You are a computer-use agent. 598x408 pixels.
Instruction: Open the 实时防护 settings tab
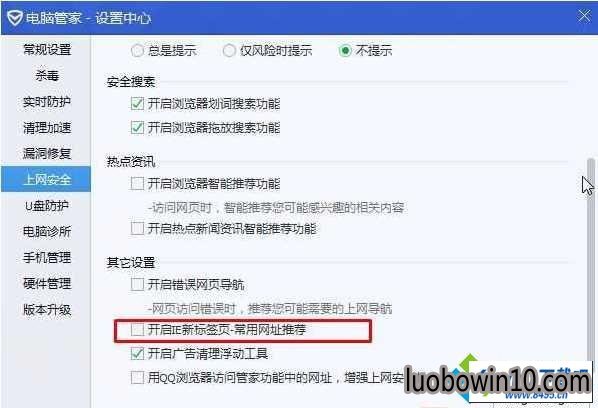tap(47, 101)
